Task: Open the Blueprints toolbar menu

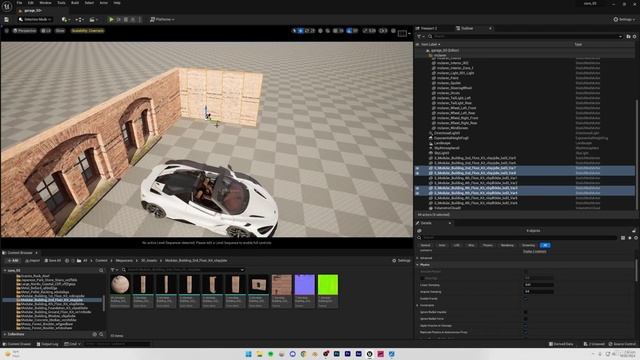Action: pos(80,19)
